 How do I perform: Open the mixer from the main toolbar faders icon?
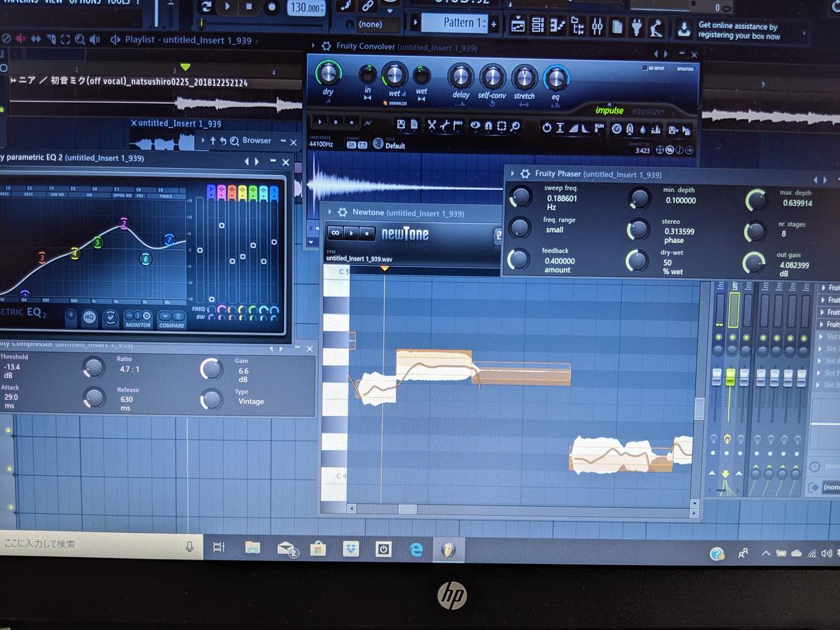[597, 27]
